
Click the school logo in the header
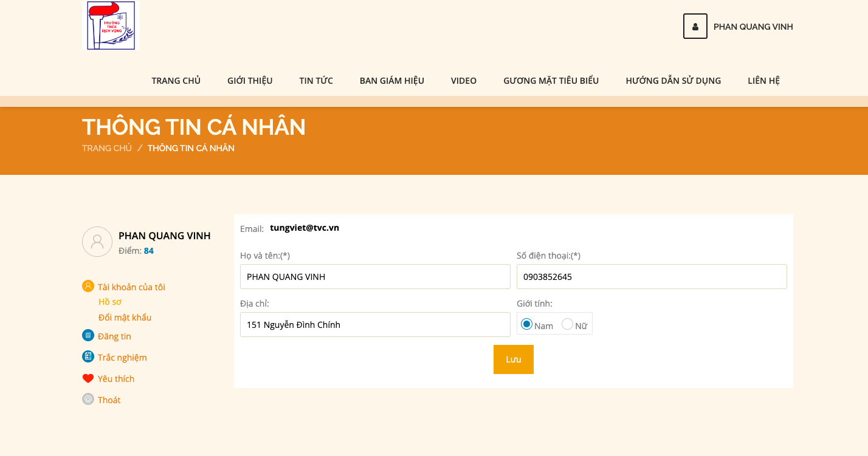111,26
